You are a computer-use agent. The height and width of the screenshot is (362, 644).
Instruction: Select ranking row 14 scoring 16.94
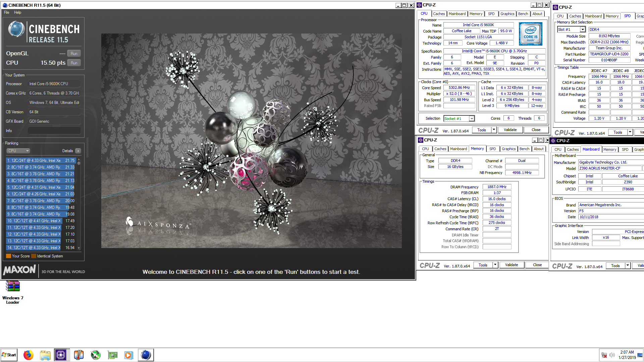click(x=41, y=248)
